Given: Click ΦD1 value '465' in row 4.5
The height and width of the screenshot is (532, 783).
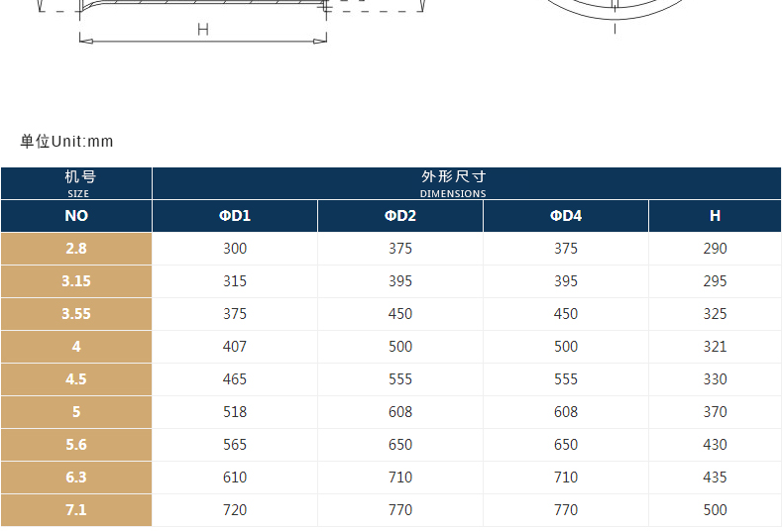Looking at the screenshot, I should [x=235, y=379].
